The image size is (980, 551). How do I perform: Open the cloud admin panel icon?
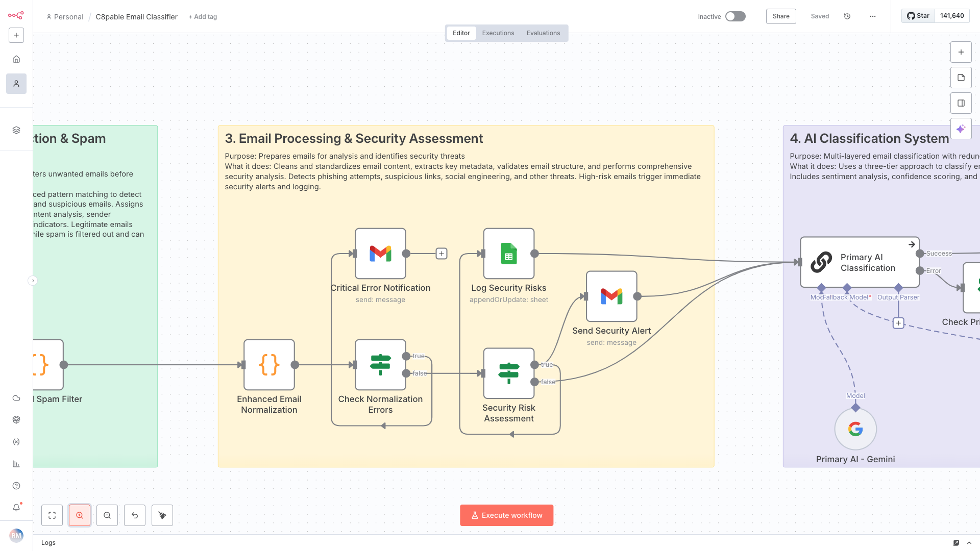coord(16,398)
